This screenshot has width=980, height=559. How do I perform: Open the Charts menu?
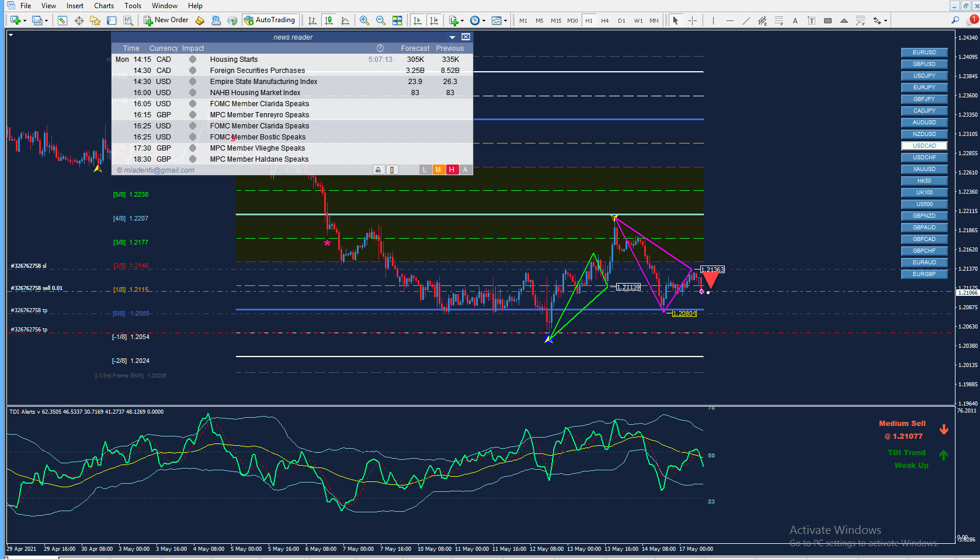coord(104,6)
